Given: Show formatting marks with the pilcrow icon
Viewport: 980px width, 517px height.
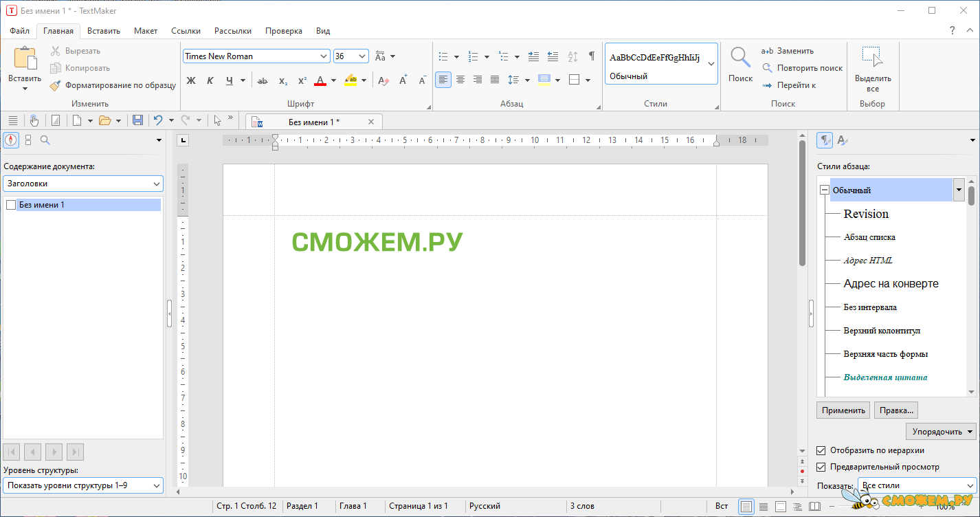Looking at the screenshot, I should coord(592,56).
